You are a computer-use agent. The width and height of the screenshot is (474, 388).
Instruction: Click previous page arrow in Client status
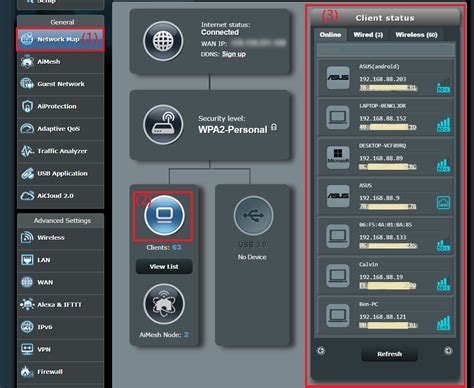(x=321, y=351)
